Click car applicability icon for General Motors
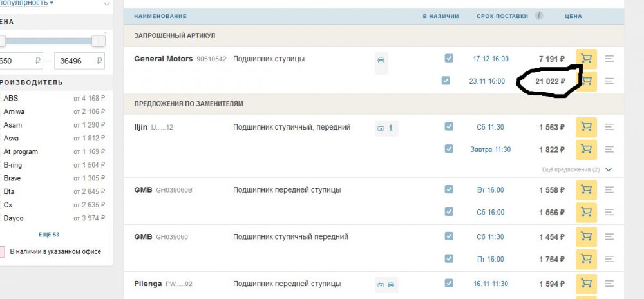This screenshot has height=299, width=644. pyautogui.click(x=381, y=60)
